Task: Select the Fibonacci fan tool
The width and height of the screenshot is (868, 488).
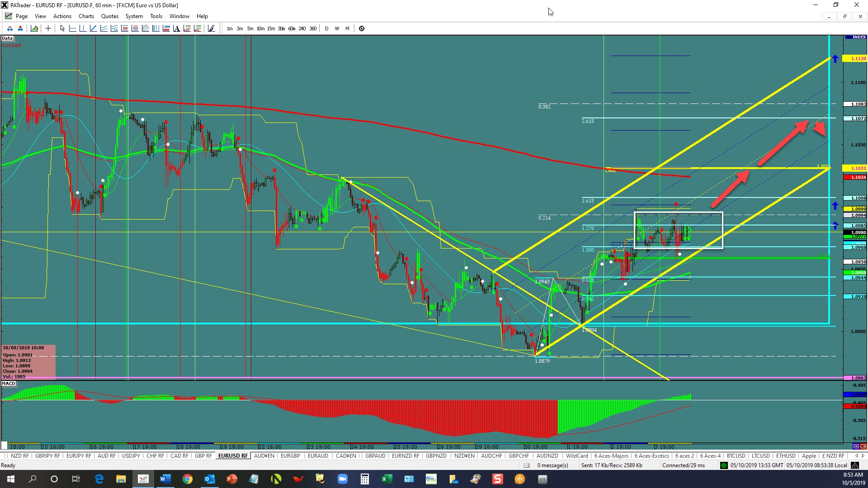Action: (145, 28)
